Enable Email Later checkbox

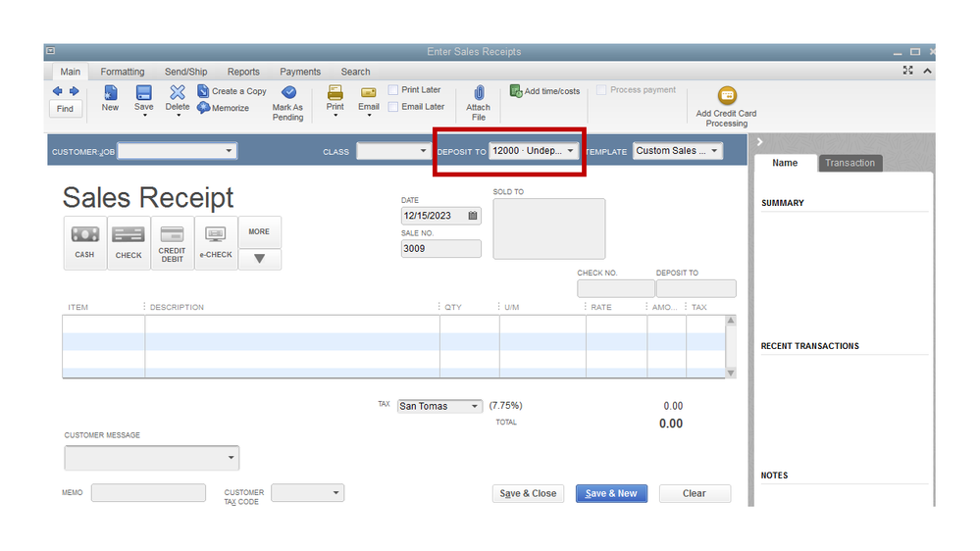[x=393, y=107]
